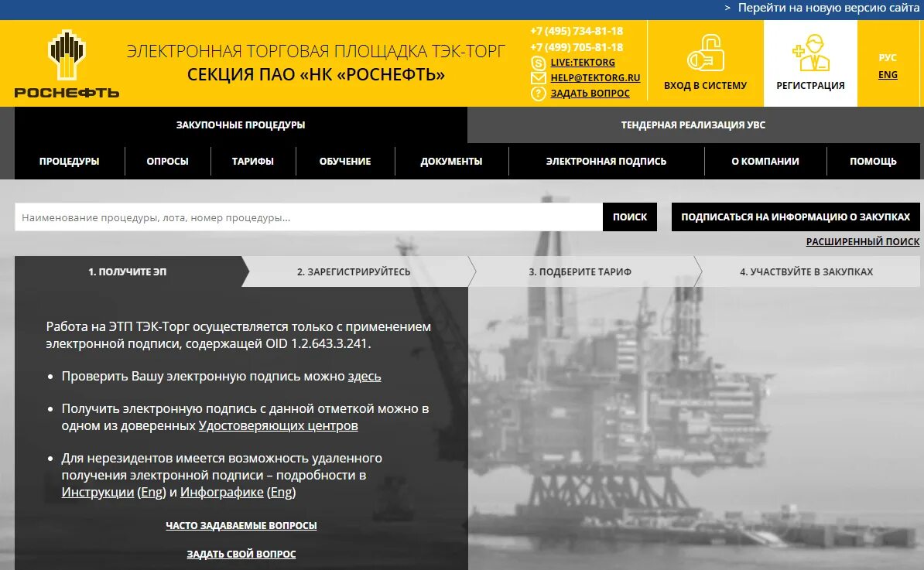The height and width of the screenshot is (570, 924).
Task: Switch language to ENG
Action: 888,75
